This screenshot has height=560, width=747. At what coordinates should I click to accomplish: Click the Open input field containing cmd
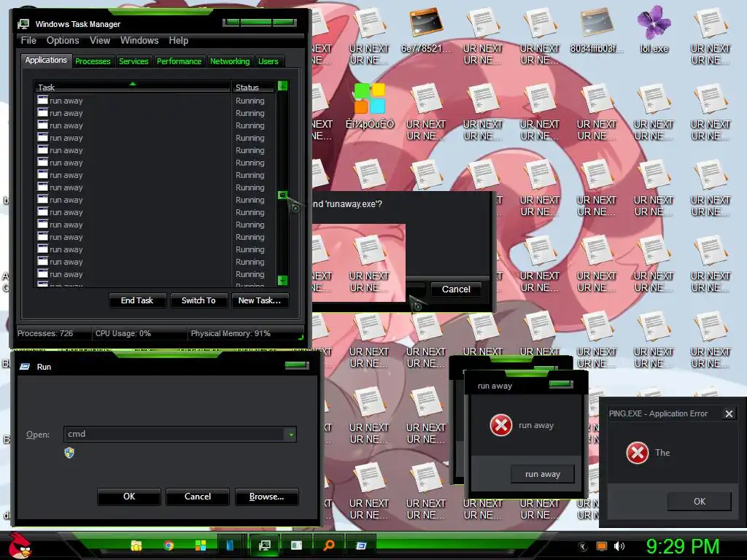[x=174, y=434]
